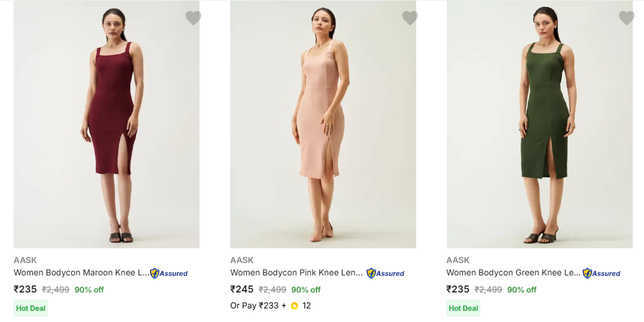Open 'Women Bodycon Pink Knee Len...' title link

click(x=296, y=272)
